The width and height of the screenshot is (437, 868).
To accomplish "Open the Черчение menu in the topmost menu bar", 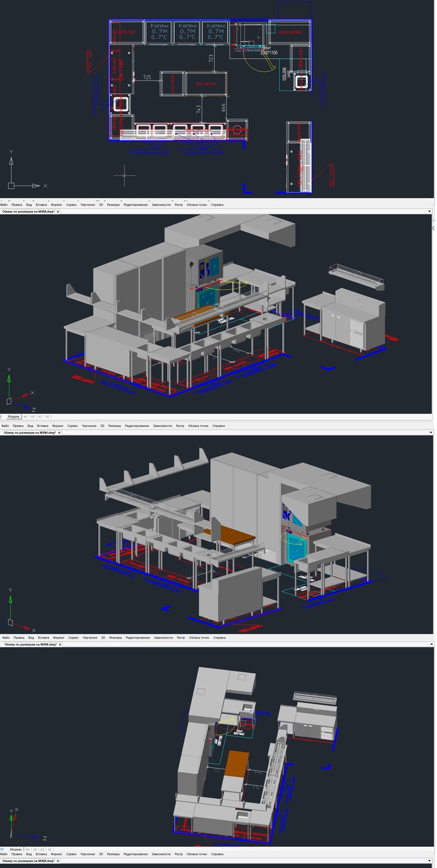I will (x=88, y=204).
